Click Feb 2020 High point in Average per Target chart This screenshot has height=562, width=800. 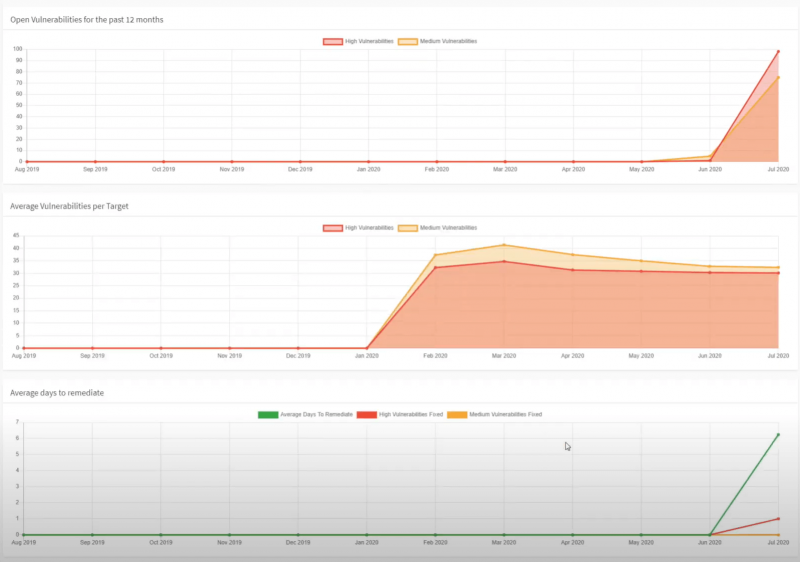click(435, 267)
